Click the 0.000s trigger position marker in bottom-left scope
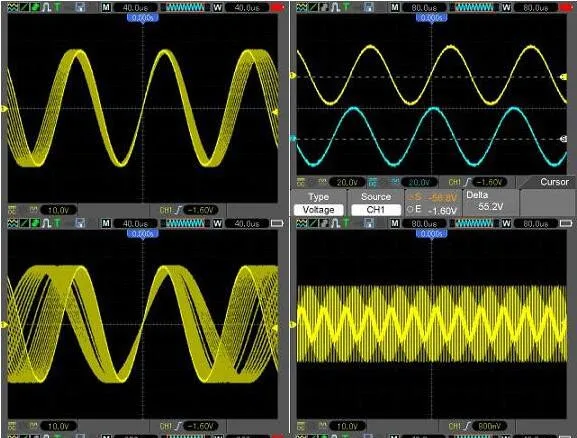Viewport: 577px width, 438px height. tap(143, 234)
